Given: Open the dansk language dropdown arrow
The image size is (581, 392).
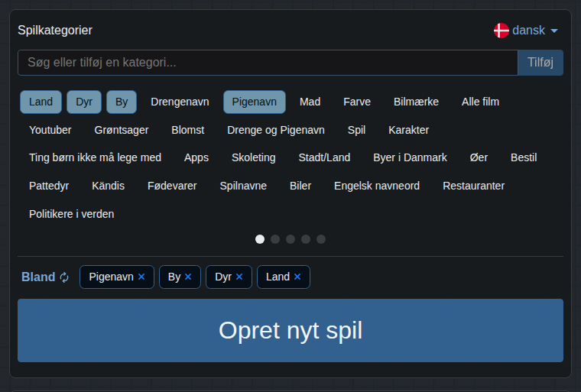Looking at the screenshot, I should (x=554, y=31).
